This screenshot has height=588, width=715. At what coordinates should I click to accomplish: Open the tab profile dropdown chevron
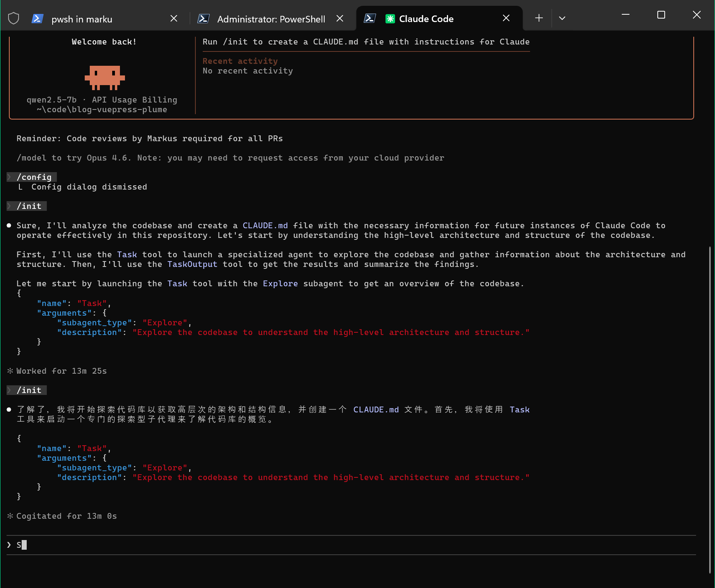562,18
